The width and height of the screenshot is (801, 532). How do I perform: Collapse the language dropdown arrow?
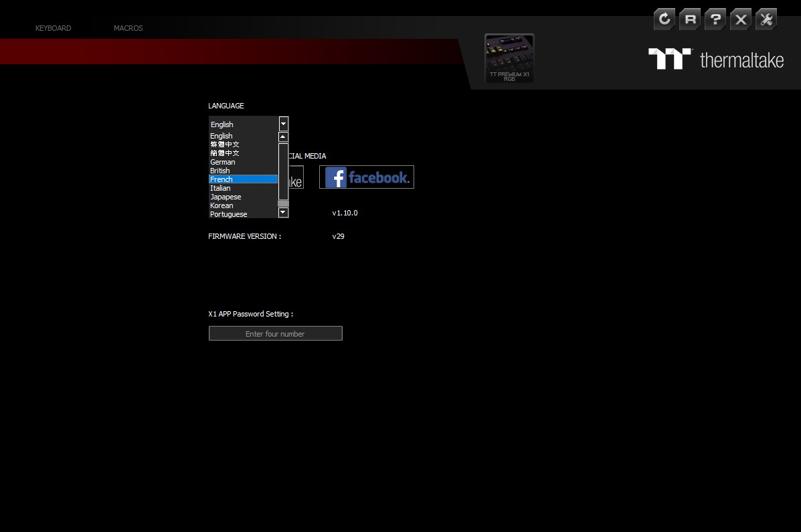pos(282,124)
